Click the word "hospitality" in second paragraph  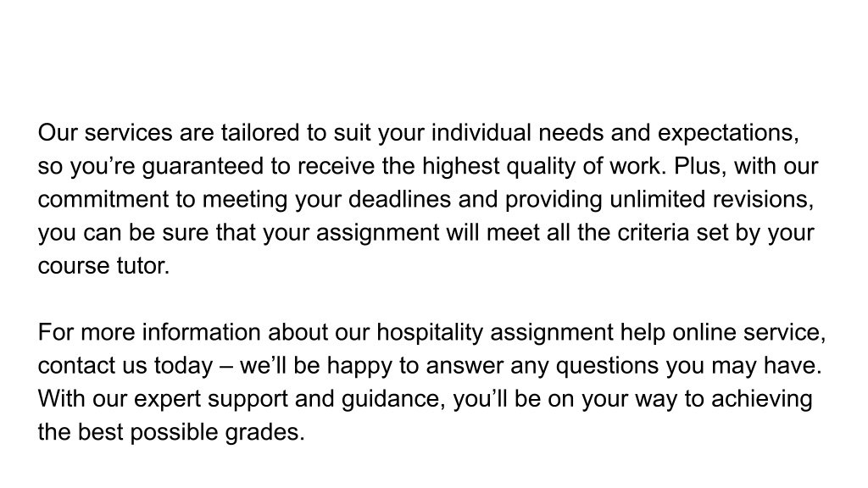pyautogui.click(x=430, y=333)
